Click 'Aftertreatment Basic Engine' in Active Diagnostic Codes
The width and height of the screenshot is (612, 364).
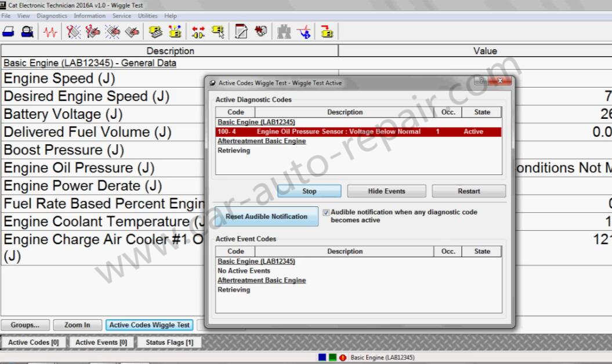pos(262,141)
